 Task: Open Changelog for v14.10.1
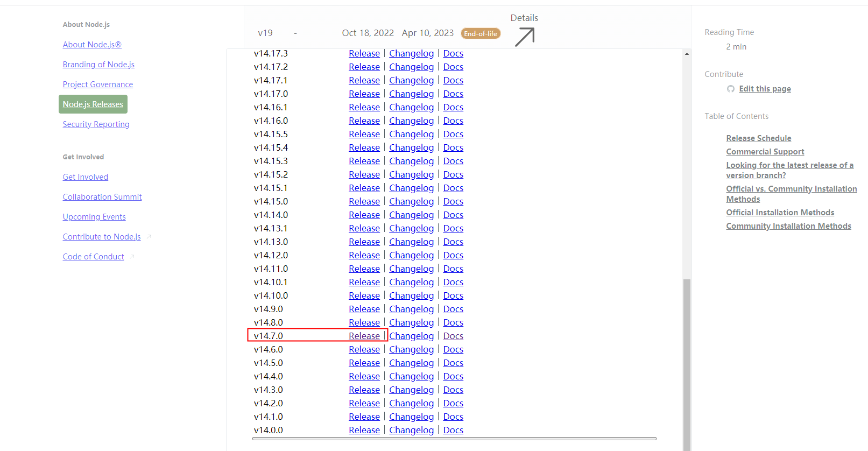[x=411, y=282]
